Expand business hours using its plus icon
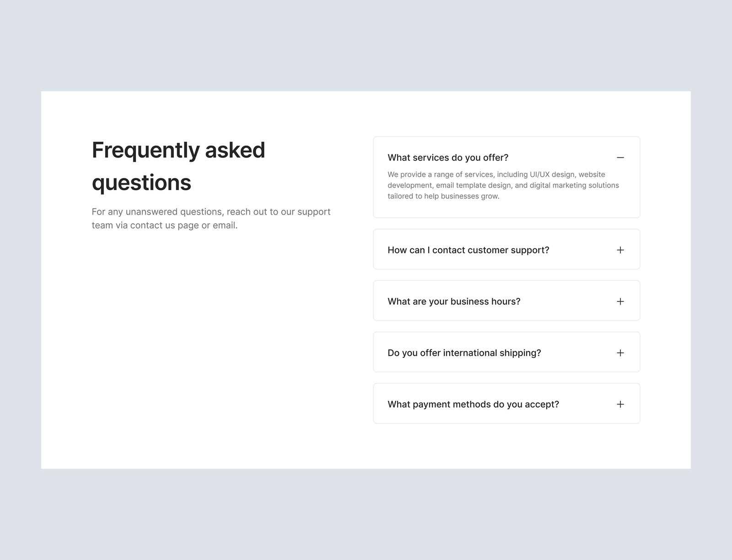Image resolution: width=732 pixels, height=560 pixels. click(620, 302)
